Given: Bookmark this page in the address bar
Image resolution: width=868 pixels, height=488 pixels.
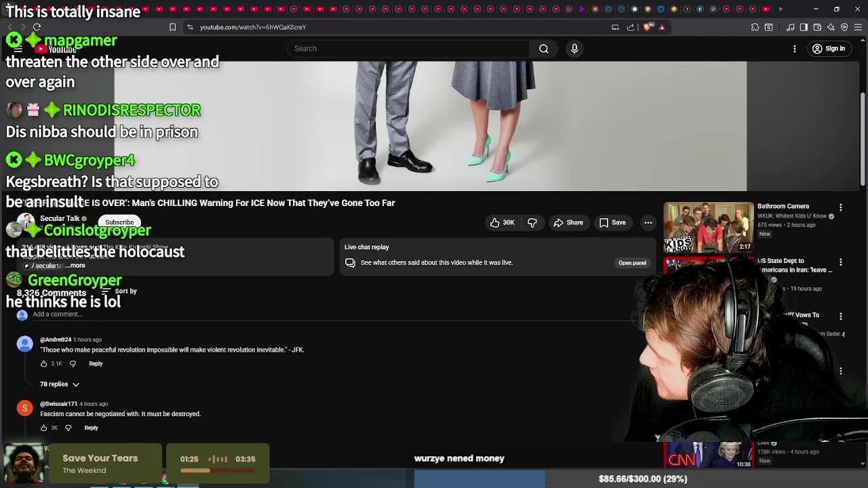Looking at the screenshot, I should 172,27.
